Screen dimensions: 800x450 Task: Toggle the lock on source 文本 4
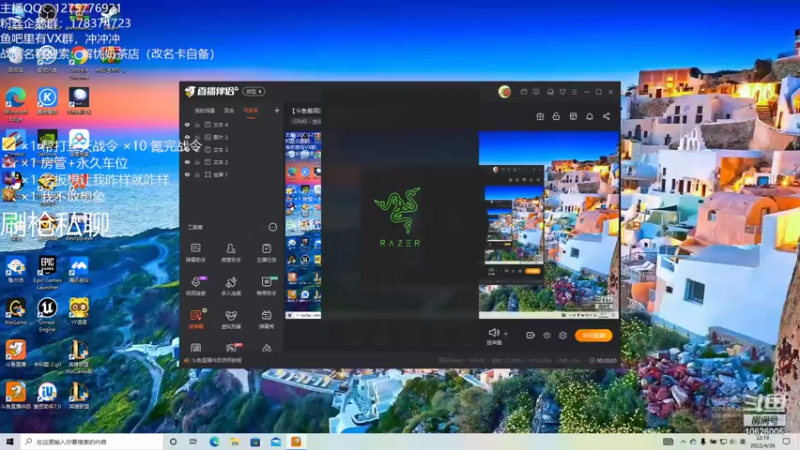(197, 124)
